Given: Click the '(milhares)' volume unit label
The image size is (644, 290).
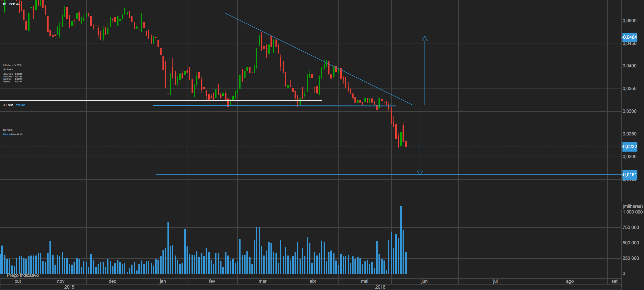Looking at the screenshot, I should click(x=632, y=206).
